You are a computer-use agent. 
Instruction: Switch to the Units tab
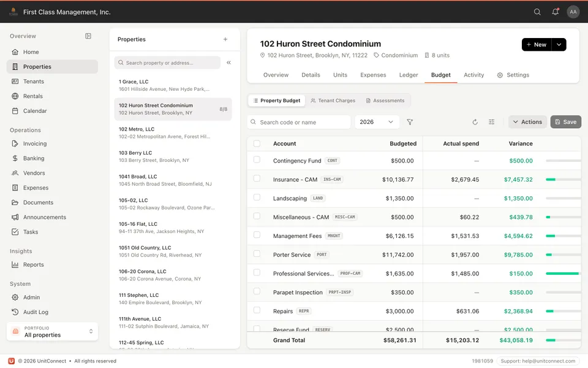coord(340,75)
